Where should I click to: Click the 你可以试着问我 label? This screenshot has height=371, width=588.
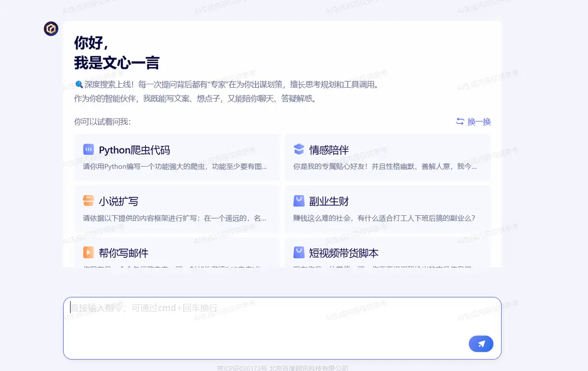(x=102, y=122)
